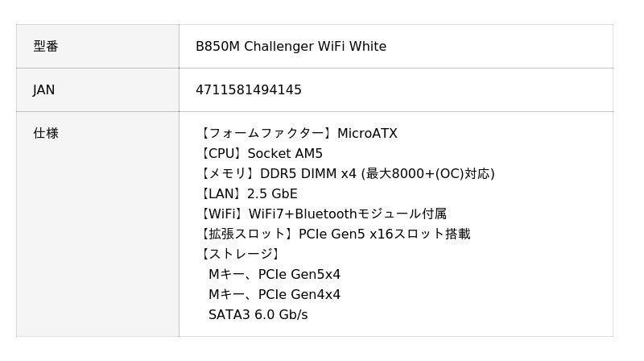Click the MicroATX value text

click(x=367, y=134)
